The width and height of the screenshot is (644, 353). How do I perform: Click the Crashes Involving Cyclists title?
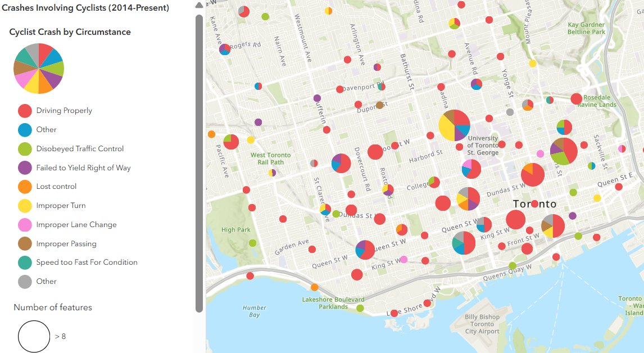tap(85, 7)
